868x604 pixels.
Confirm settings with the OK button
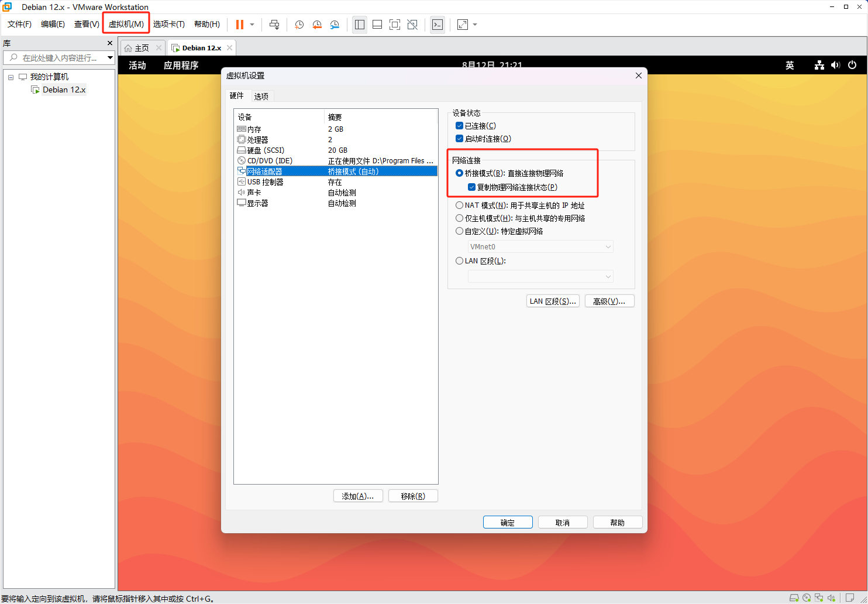click(508, 523)
